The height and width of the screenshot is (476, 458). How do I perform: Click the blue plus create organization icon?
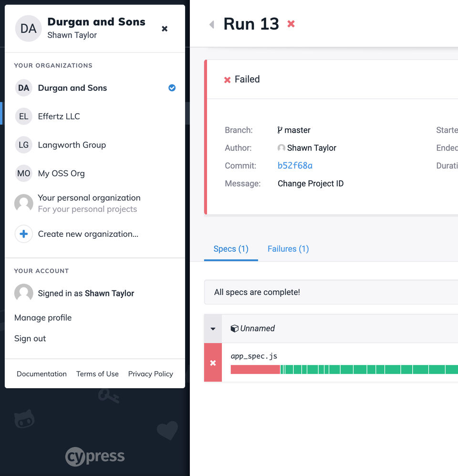(24, 234)
